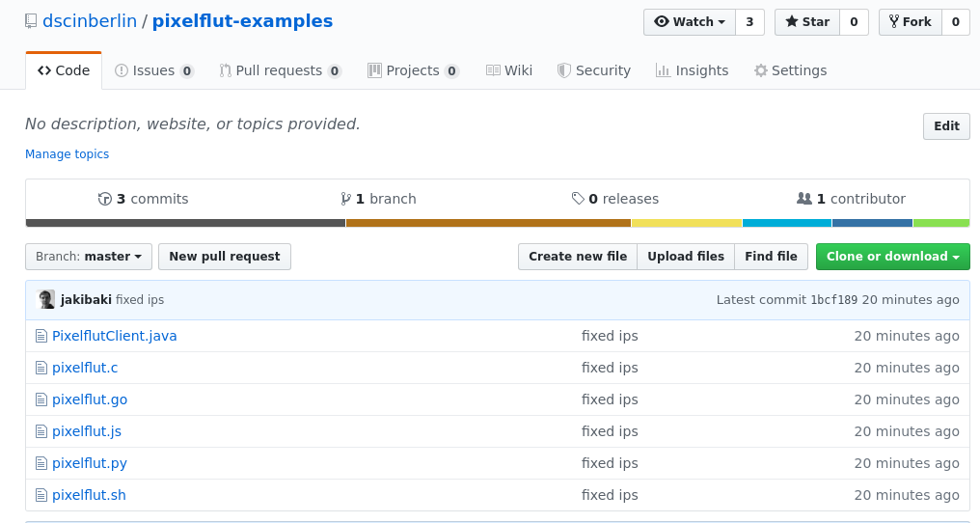Switch to the Pull requests tab

(x=280, y=70)
